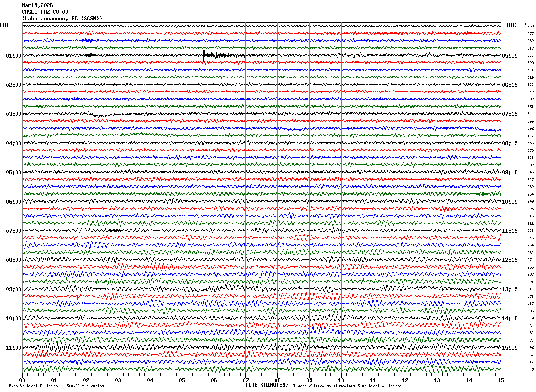The height and width of the screenshot is (392, 536).
Task: Click the DC offset value '382'
Action: [x=530, y=165]
